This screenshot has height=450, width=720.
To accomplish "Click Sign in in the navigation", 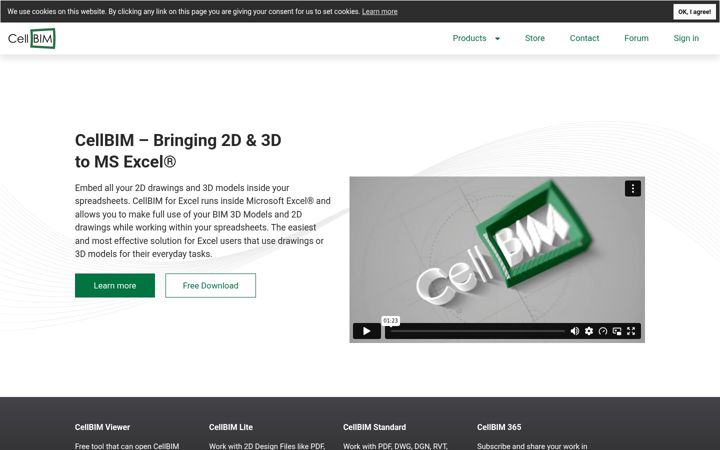I will click(686, 38).
